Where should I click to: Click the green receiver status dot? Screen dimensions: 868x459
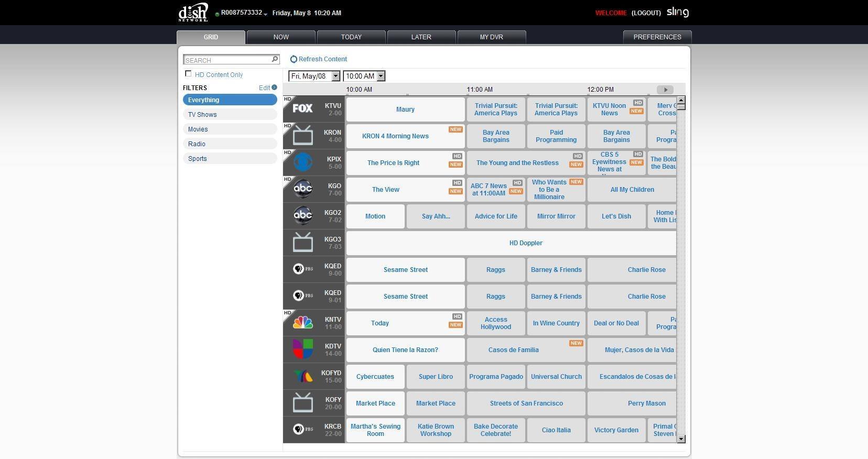pos(217,14)
